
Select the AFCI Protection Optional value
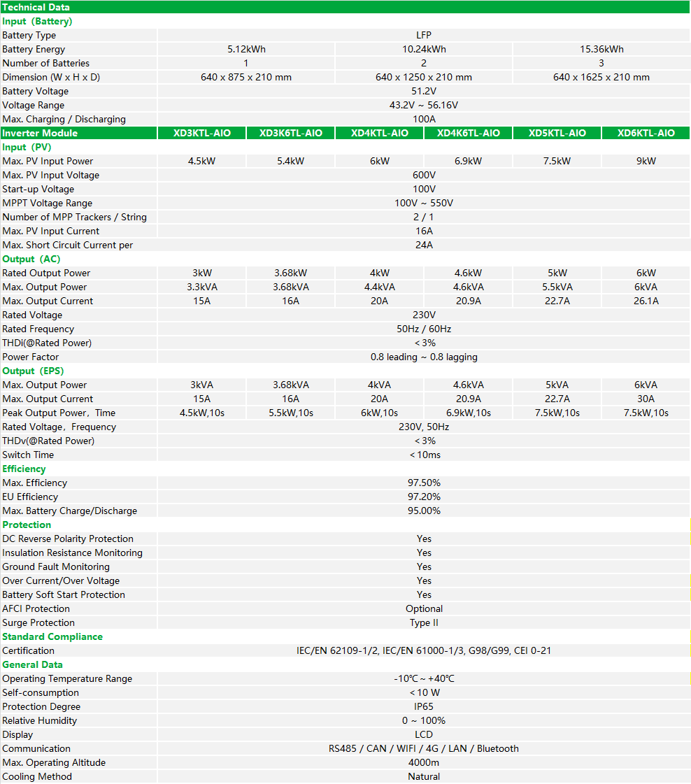424,608
